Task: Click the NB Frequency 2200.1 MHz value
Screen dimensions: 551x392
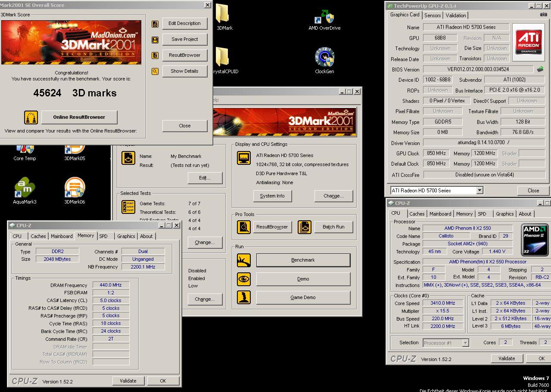Action: coord(143,267)
